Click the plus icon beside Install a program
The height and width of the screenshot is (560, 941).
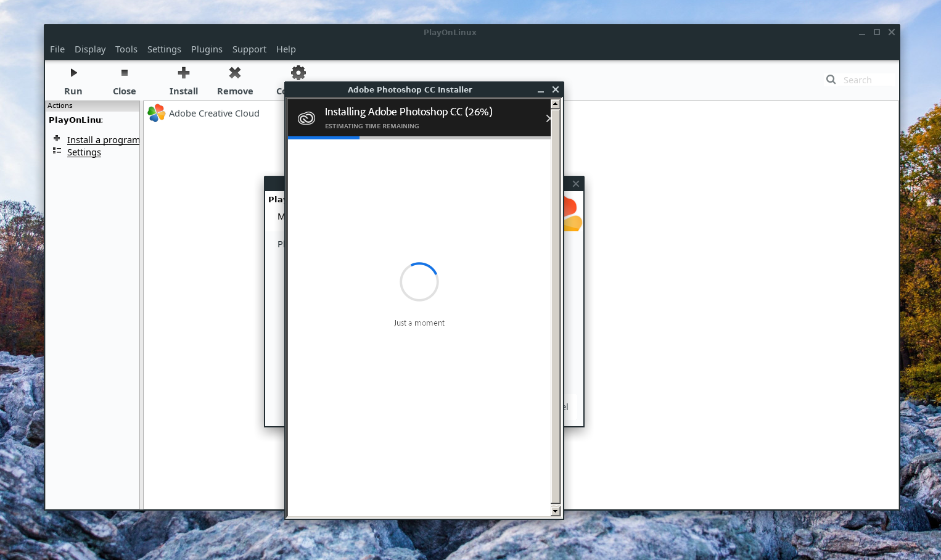pos(57,138)
